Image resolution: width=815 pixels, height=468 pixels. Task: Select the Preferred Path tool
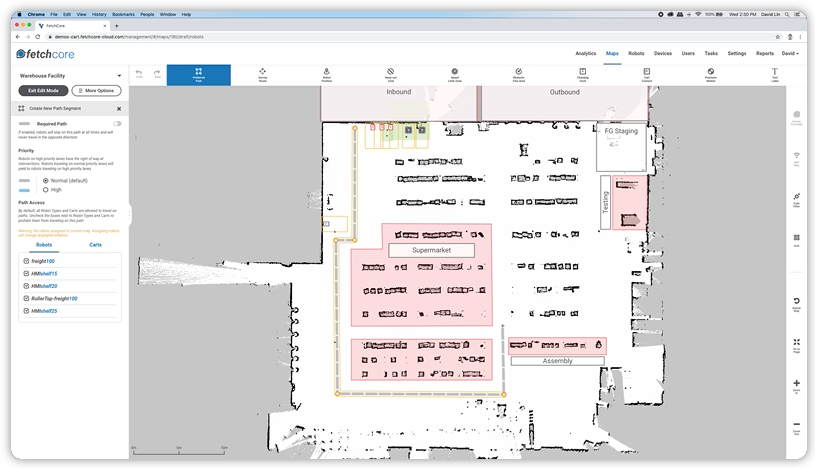(x=198, y=75)
